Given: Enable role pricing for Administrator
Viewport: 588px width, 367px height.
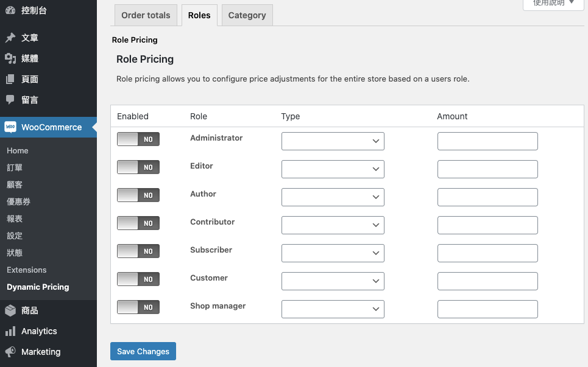Looking at the screenshot, I should pos(138,139).
